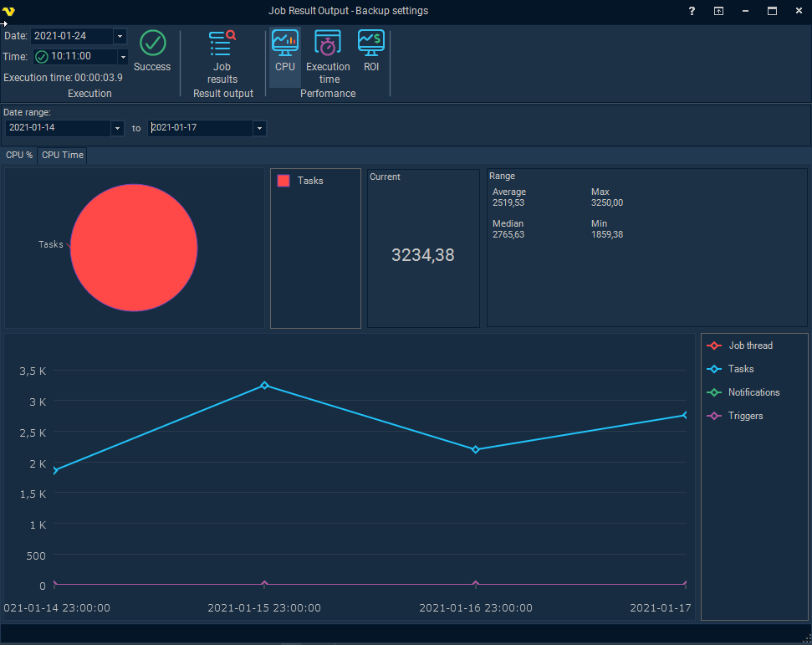Click the Success status icon
This screenshot has width=812, height=645.
pyautogui.click(x=152, y=44)
